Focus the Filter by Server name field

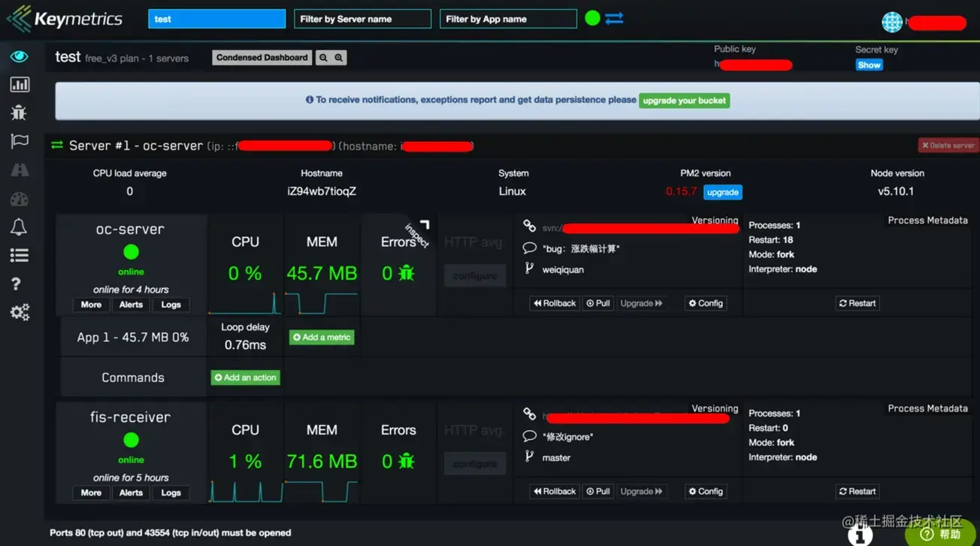(x=362, y=19)
